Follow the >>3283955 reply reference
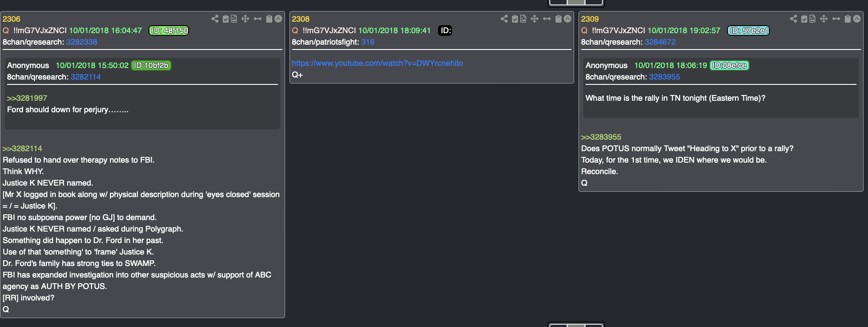Screen dimensions: 868x327 [601, 137]
